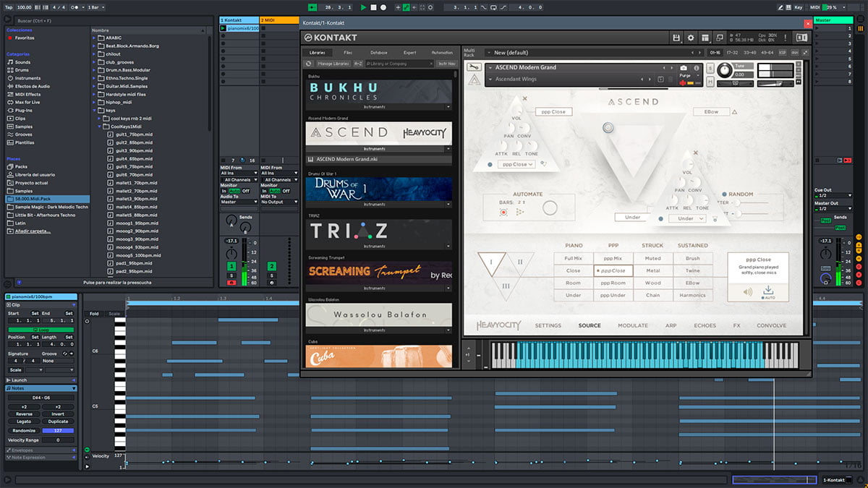Set track 1 Monitor to Off
The width and height of the screenshot is (868, 488).
(247, 191)
